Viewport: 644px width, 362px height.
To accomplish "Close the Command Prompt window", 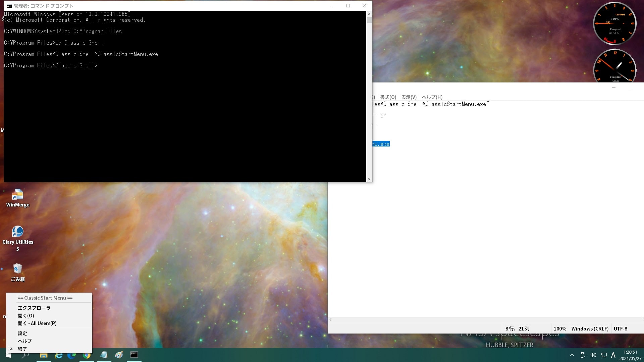I will point(364,6).
